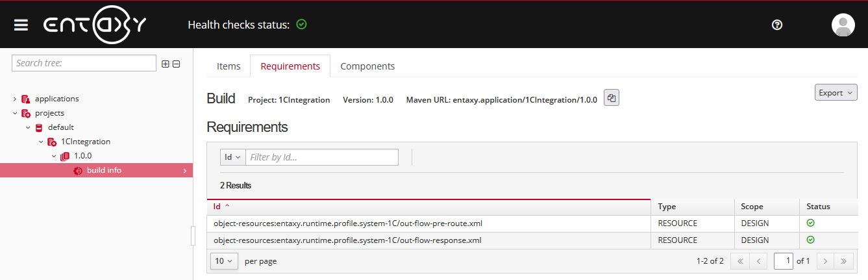
Task: Open the Id filter type dropdown
Action: pyautogui.click(x=232, y=157)
